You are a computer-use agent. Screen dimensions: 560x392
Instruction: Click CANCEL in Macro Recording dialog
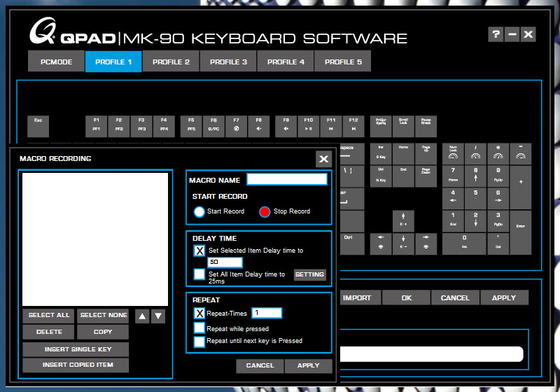260,366
